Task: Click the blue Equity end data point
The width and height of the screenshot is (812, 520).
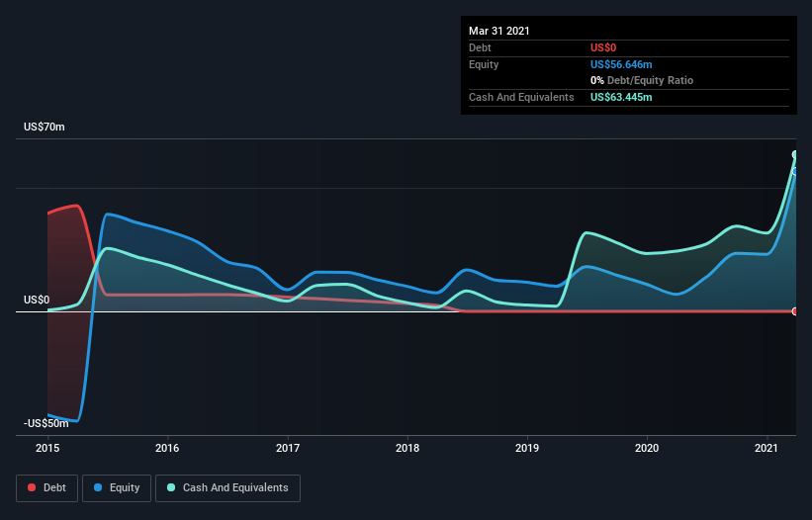Action: [795, 171]
